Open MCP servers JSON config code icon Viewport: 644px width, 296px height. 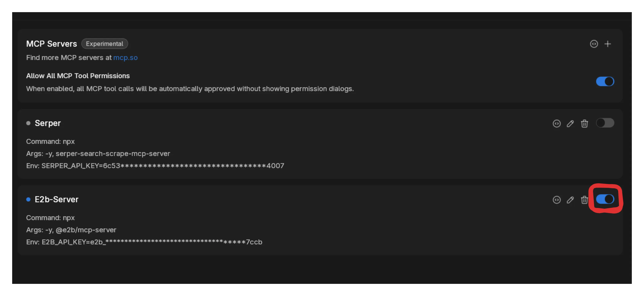coord(594,44)
